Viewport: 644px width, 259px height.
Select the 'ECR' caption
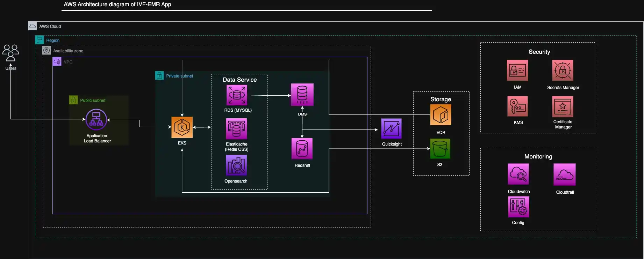click(441, 133)
